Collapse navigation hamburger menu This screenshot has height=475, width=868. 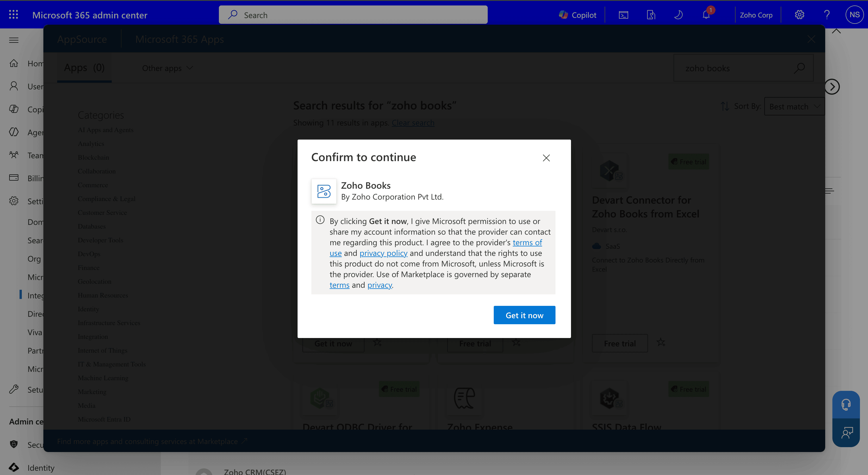tap(14, 40)
